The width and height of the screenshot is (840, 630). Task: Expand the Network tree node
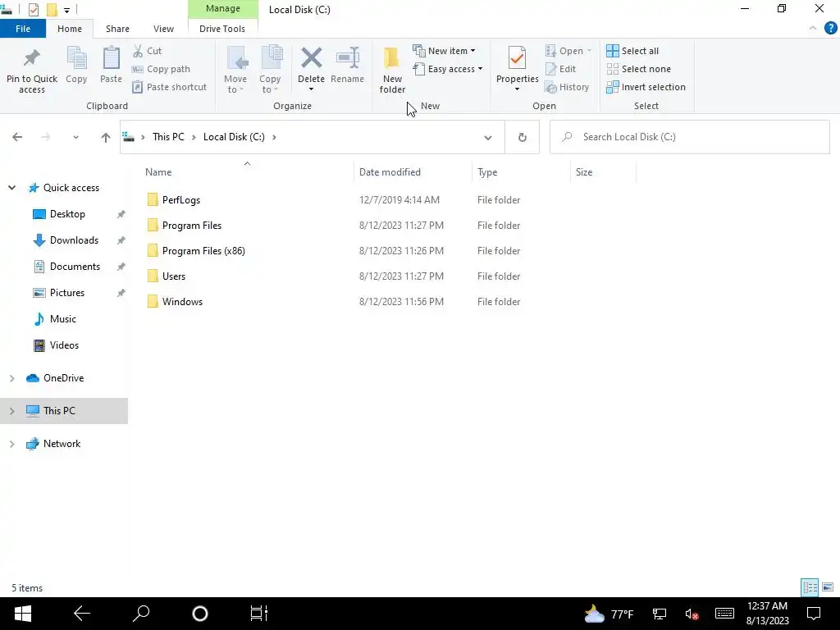11,444
